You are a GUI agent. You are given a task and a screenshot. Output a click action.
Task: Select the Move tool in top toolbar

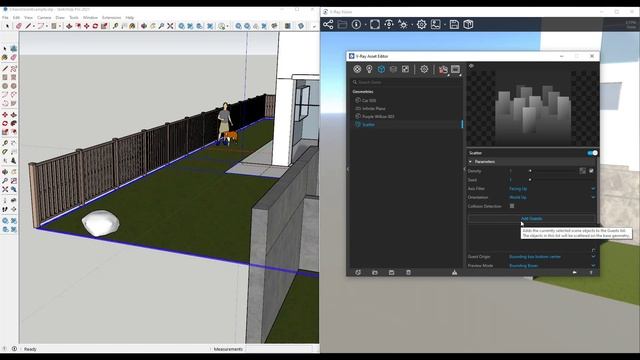[x=87, y=26]
